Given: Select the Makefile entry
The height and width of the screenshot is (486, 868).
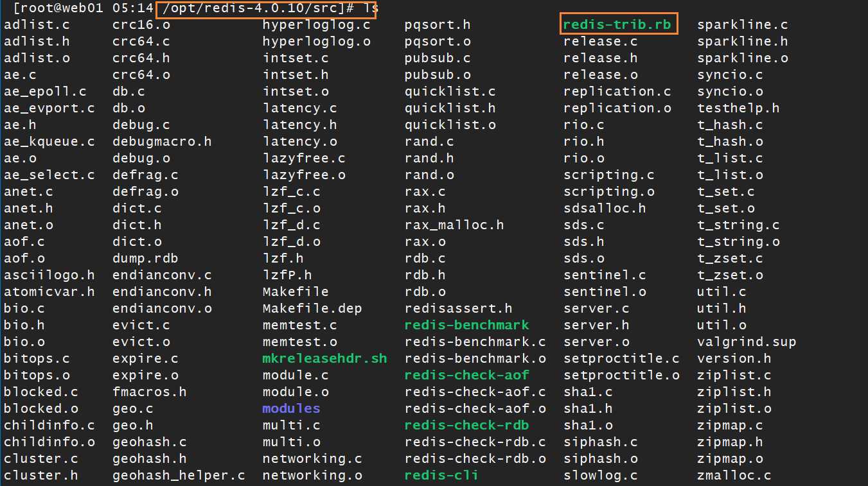Looking at the screenshot, I should click(296, 291).
